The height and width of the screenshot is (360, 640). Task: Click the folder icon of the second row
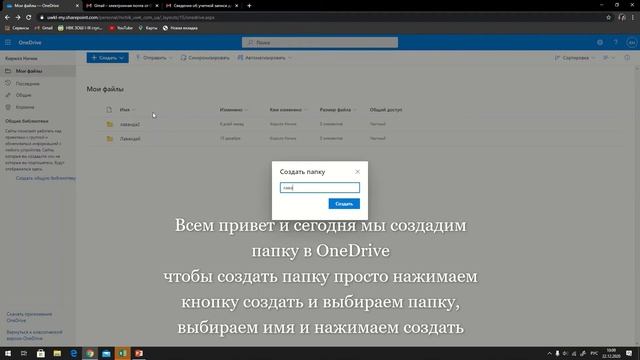pyautogui.click(x=109, y=139)
